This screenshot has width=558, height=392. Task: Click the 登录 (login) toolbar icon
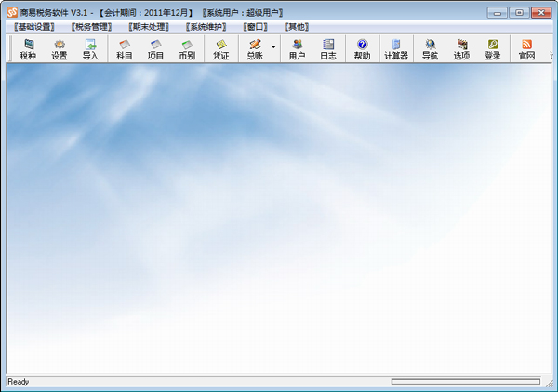pos(492,49)
